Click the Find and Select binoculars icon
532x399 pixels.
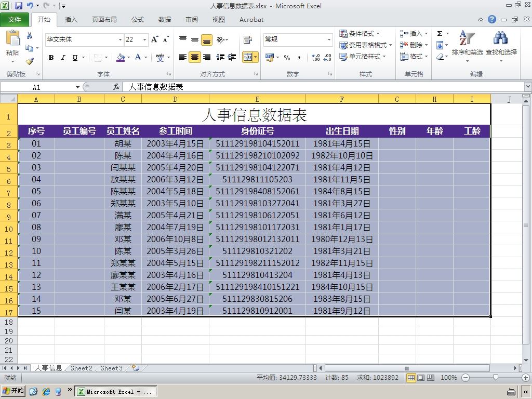coord(501,38)
